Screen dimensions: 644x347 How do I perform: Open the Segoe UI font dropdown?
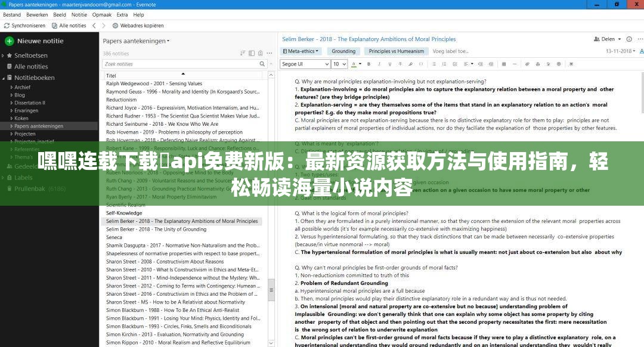point(304,64)
